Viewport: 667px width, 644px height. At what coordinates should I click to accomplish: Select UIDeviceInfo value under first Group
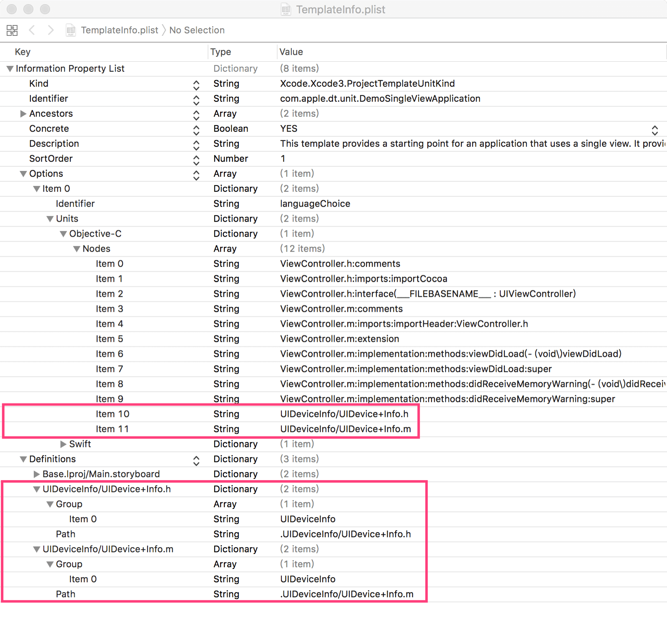tap(308, 519)
